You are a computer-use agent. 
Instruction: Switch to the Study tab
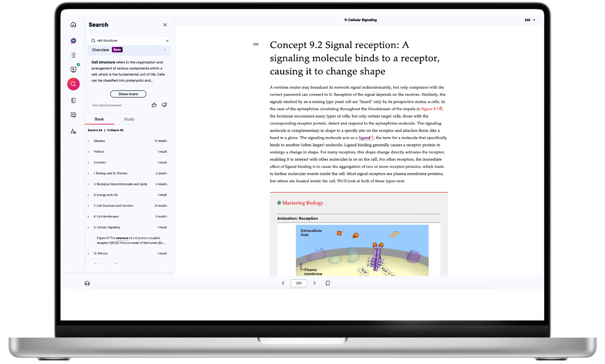(129, 119)
